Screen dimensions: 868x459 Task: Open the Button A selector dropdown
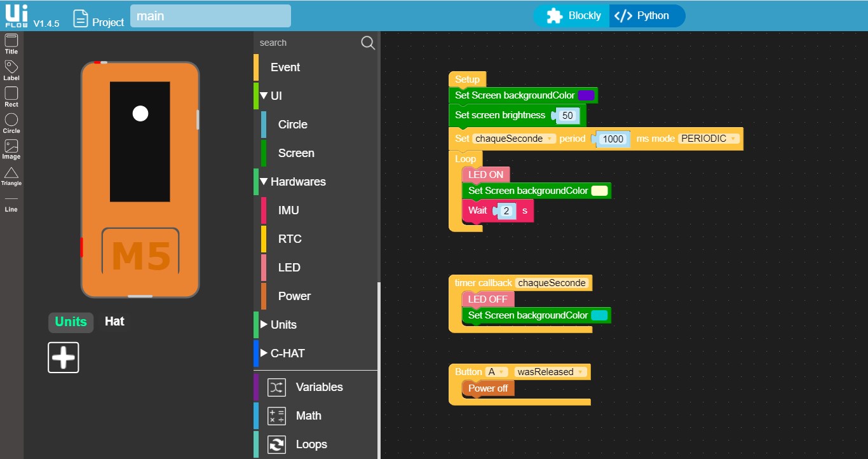[496, 372]
